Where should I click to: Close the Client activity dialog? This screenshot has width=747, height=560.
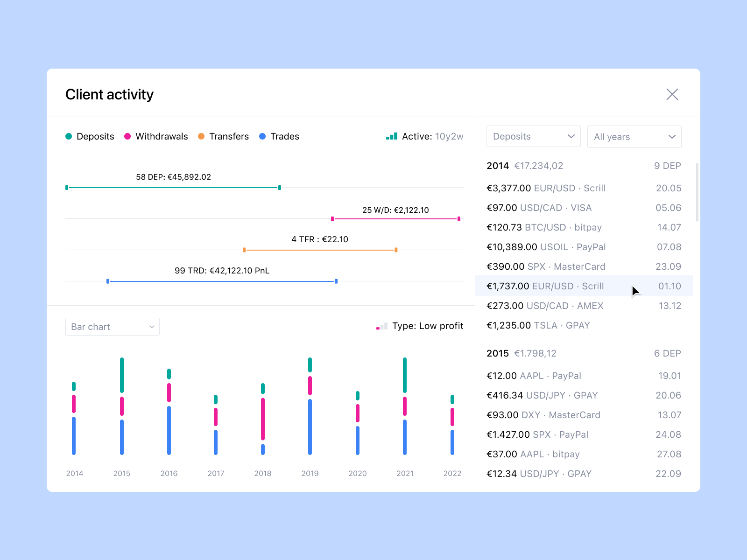click(x=672, y=94)
